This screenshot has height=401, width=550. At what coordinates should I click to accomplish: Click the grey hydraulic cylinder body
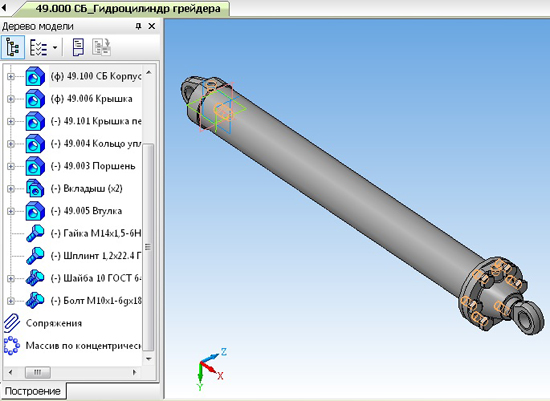(344, 189)
